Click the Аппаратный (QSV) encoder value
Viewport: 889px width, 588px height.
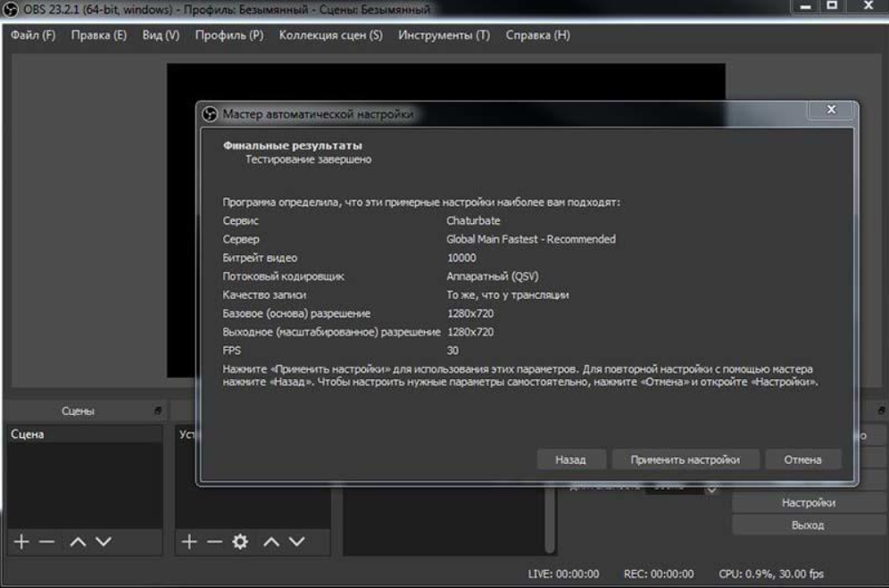pos(493,277)
